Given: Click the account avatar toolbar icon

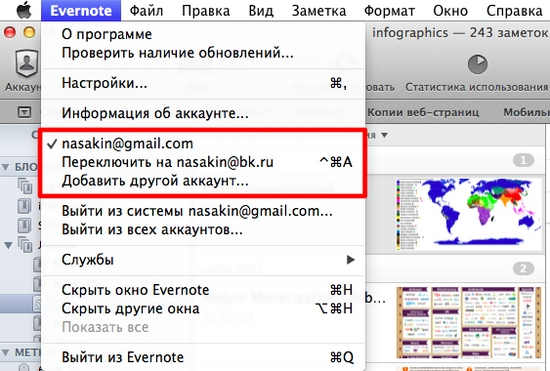Looking at the screenshot, I should click(27, 64).
